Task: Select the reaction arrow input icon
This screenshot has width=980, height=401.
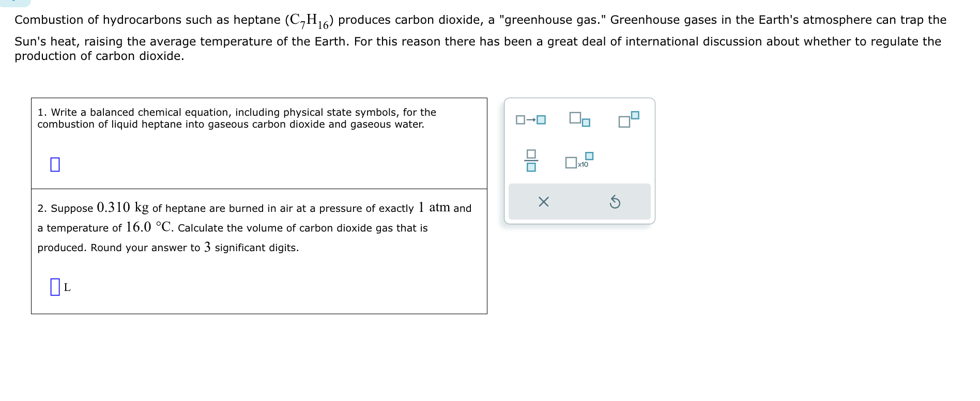Action: 529,119
